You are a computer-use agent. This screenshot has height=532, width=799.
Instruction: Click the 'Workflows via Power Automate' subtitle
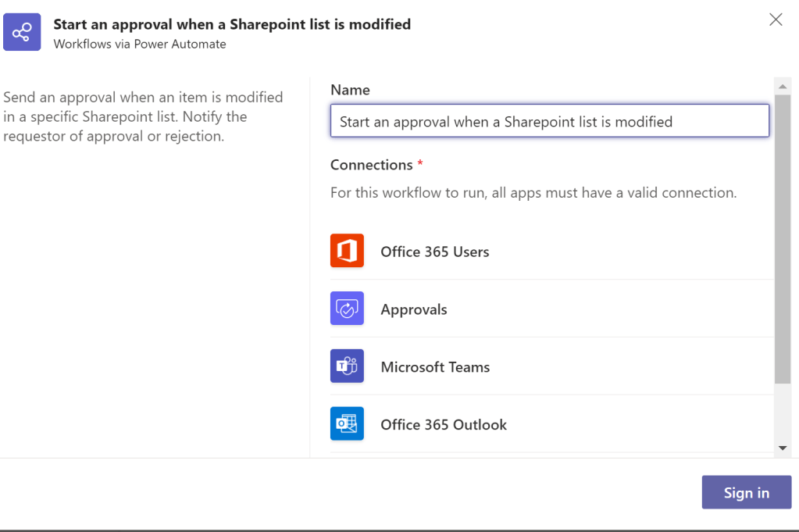coord(140,45)
